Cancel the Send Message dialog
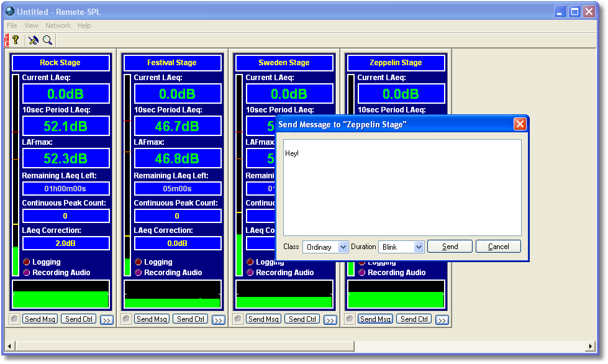 [498, 247]
